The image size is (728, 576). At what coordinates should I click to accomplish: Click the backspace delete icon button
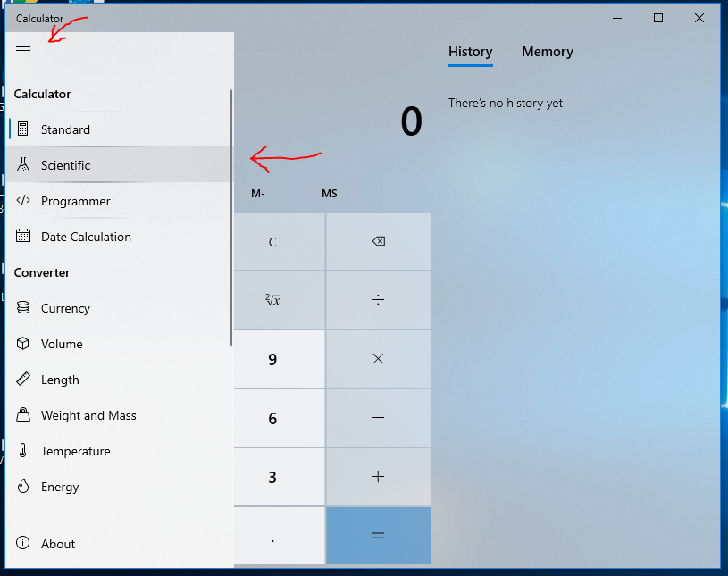(x=379, y=241)
